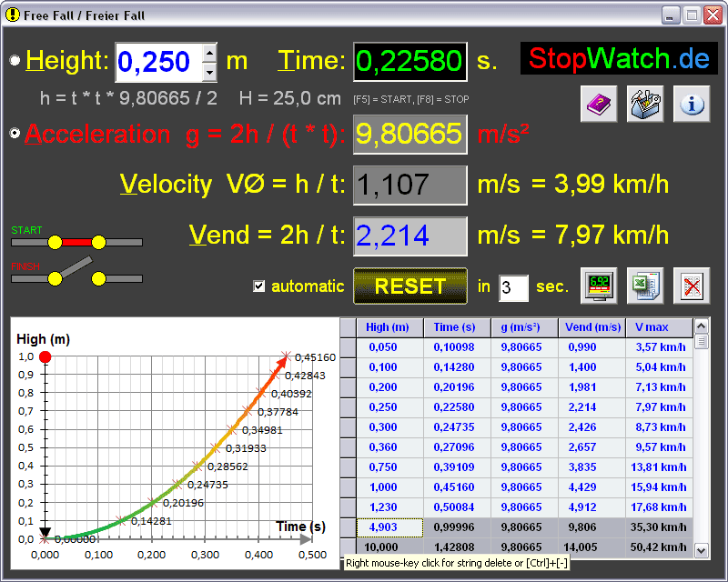Select the 4,903 height table cell
Screen dimensions: 728x582
389,527
